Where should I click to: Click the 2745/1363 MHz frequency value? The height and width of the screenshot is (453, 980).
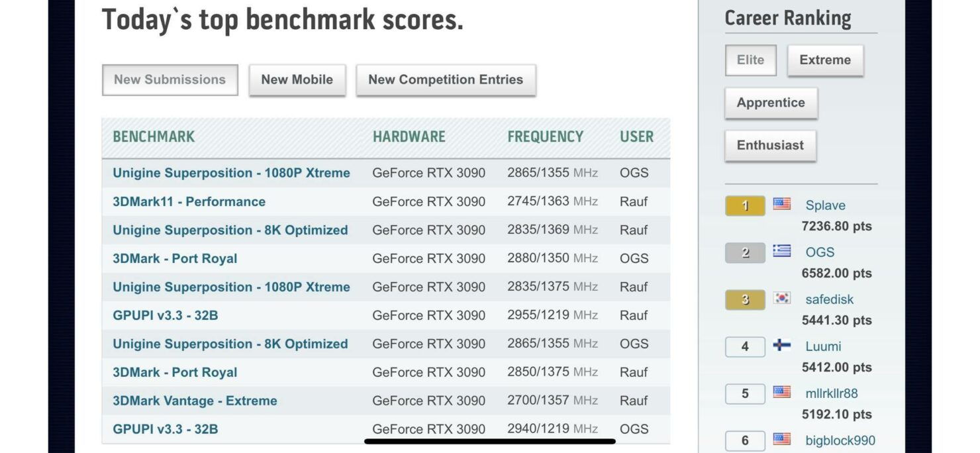coord(552,201)
